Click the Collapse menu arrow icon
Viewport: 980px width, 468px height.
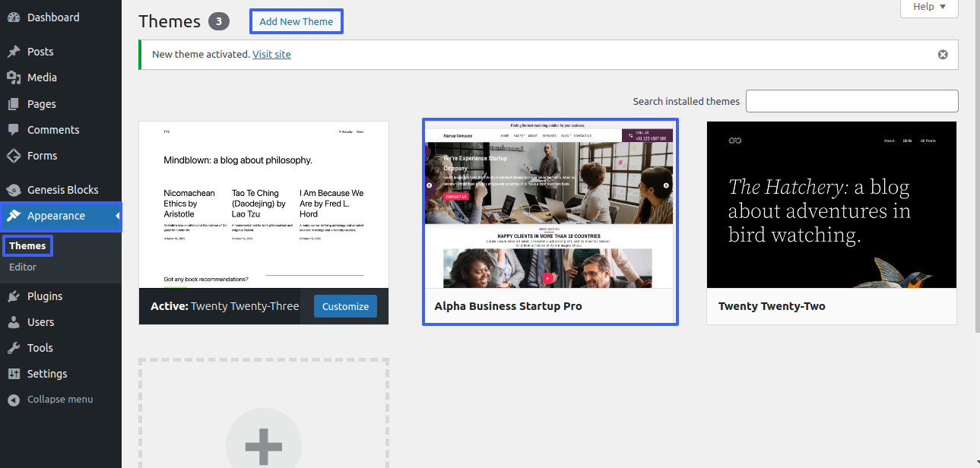click(14, 400)
